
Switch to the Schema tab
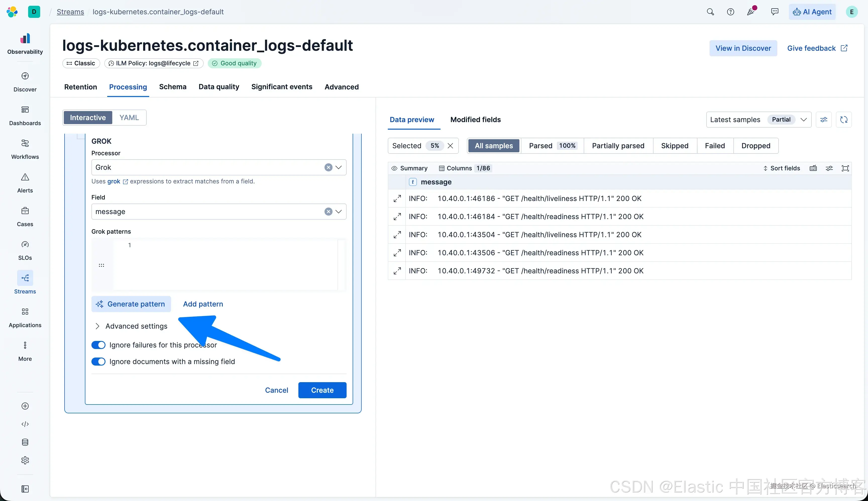pos(173,87)
